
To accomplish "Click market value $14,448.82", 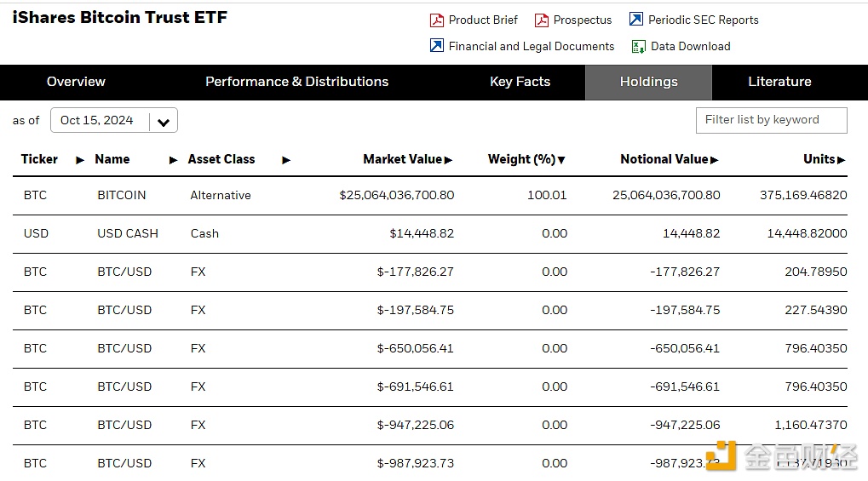I will pyautogui.click(x=422, y=233).
